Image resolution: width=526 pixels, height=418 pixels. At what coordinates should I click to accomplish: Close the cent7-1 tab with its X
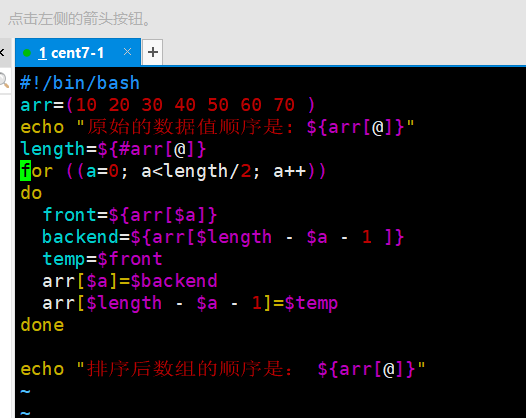[127, 52]
